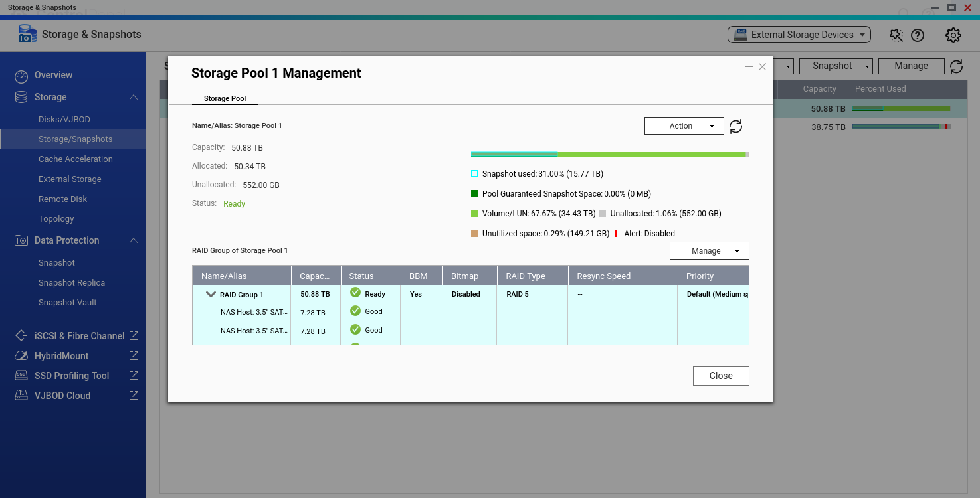Click the SSD Profiling Tool icon

tap(21, 376)
